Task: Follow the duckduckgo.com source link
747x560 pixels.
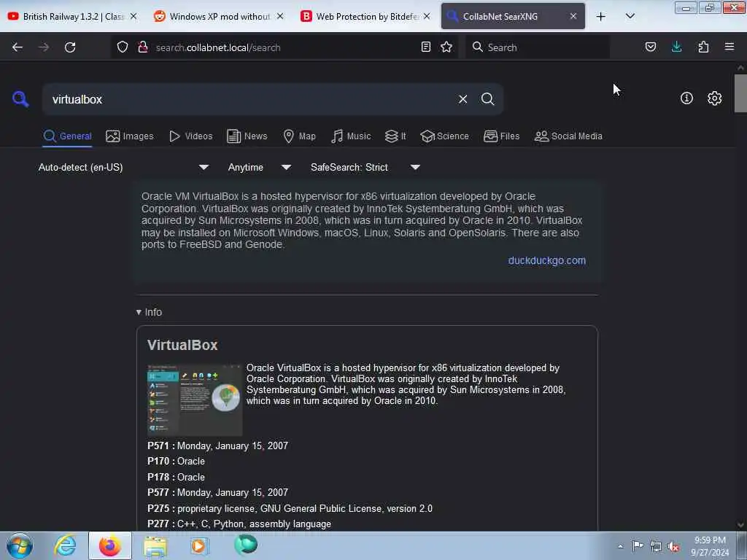Action: (x=547, y=260)
